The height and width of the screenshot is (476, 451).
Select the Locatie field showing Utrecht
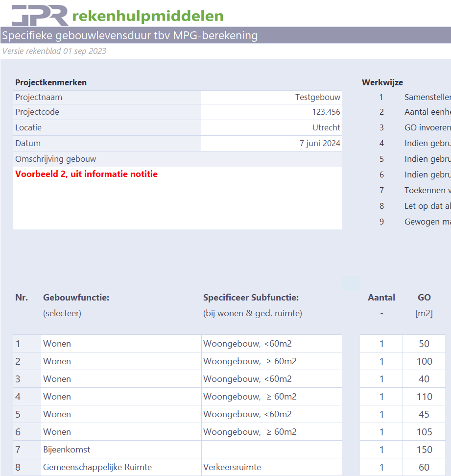pos(271,127)
